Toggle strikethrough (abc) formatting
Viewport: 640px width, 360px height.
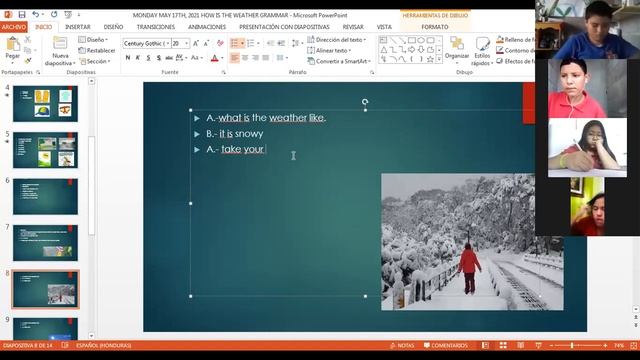point(169,58)
